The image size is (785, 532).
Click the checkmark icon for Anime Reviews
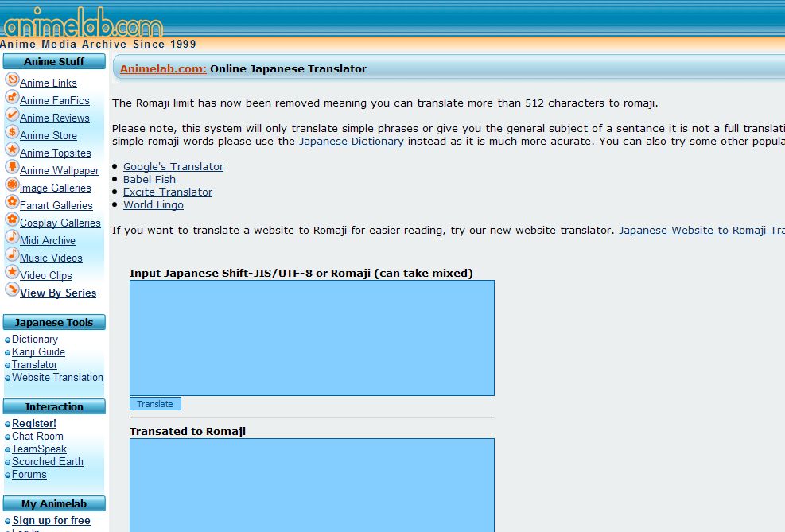(x=12, y=115)
